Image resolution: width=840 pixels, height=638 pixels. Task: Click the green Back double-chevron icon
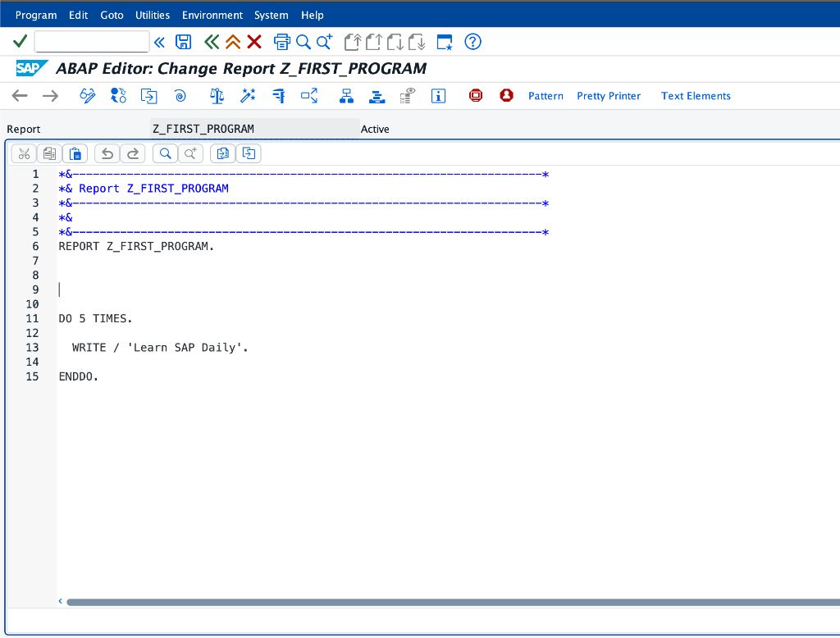point(211,42)
